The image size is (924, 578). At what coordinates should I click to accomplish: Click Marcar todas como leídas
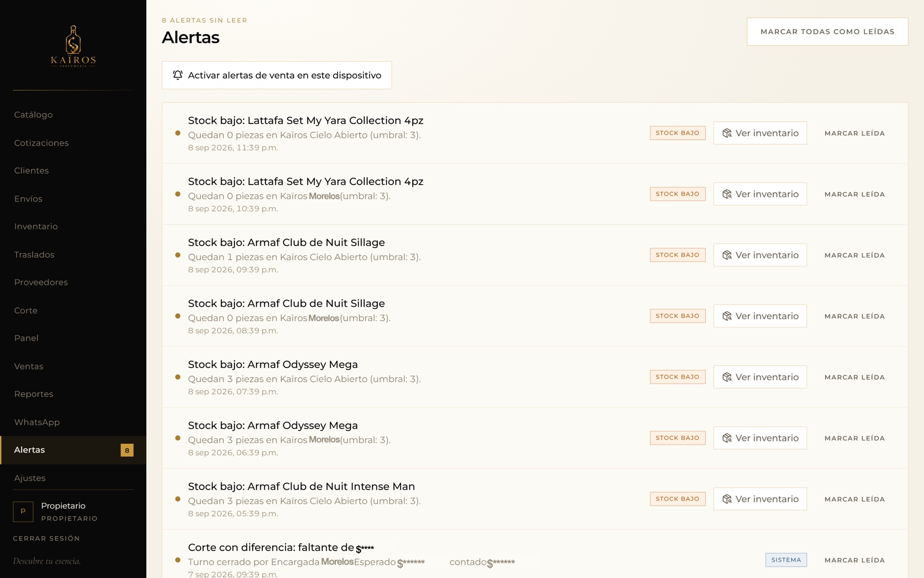pos(827,31)
